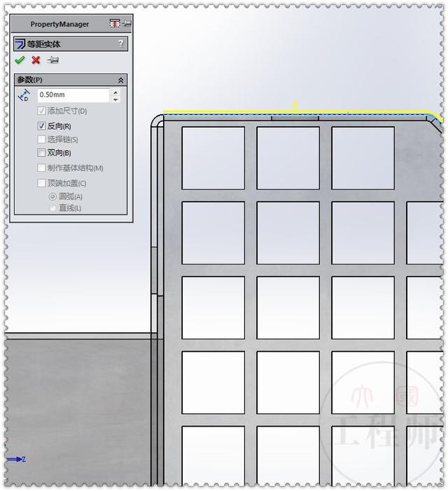Viewport: 448px width, 491px height.
Task: Click the offset distance D icon
Action: point(24,95)
